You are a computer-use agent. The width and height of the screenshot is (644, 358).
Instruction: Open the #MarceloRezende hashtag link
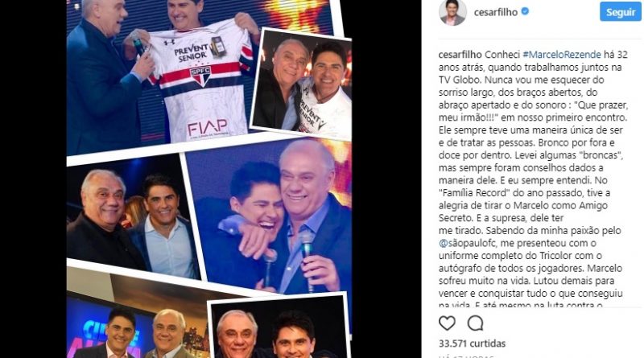561,55
